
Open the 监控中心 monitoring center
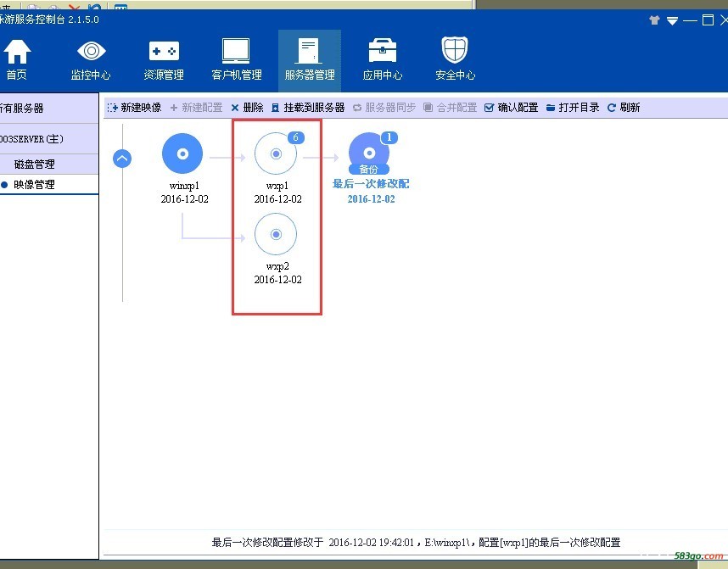coord(91,60)
